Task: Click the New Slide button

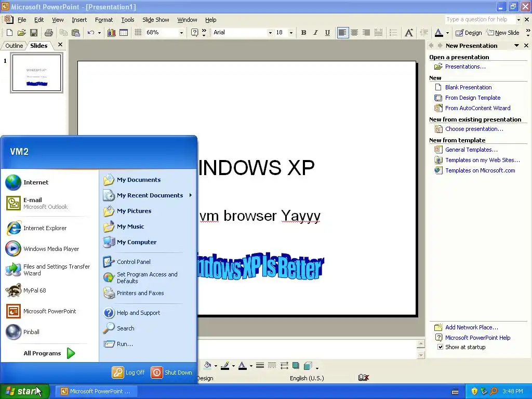Action: (503, 33)
